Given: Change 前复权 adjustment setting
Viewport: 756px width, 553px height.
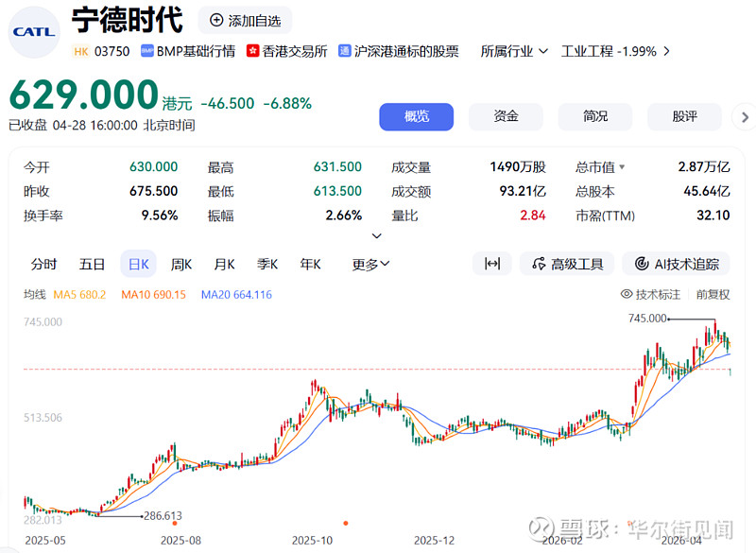Looking at the screenshot, I should point(713,295).
